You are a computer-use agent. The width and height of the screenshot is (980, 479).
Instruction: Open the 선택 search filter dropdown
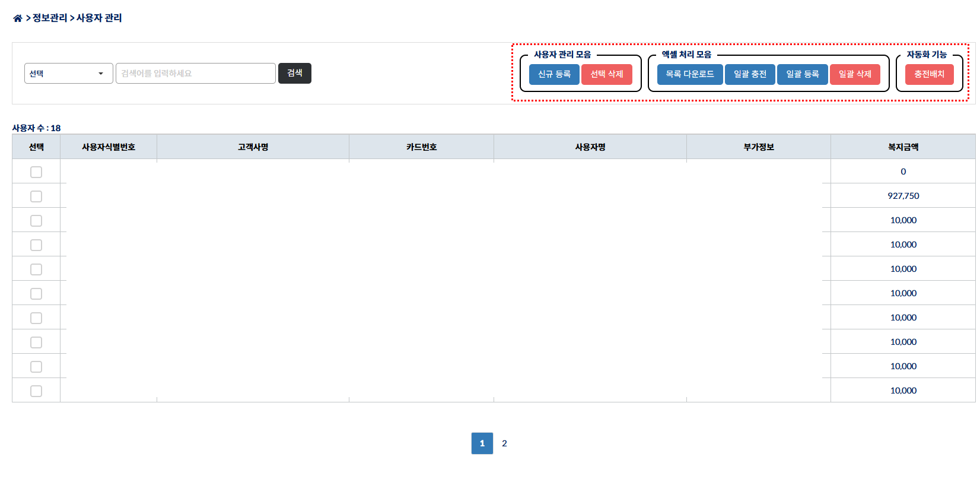(x=68, y=74)
